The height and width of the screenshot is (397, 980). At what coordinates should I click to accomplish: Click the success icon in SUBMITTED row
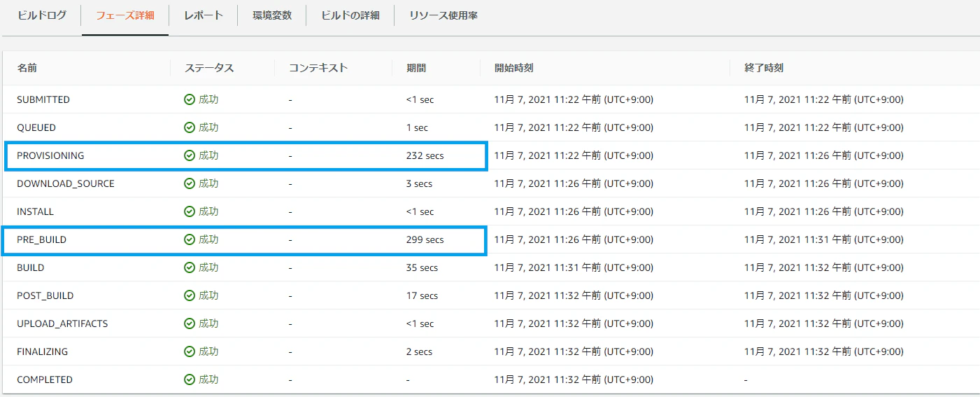point(190,99)
